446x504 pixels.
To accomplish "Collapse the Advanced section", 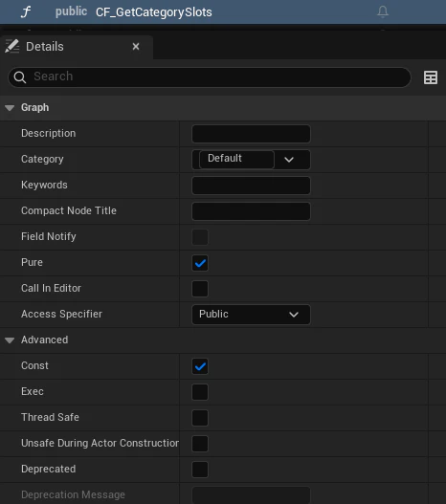I will [10, 340].
